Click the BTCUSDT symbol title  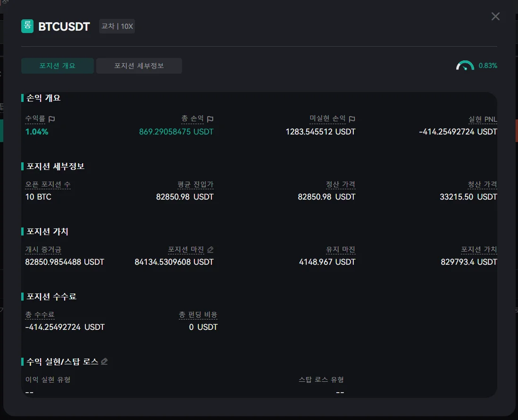pos(64,26)
